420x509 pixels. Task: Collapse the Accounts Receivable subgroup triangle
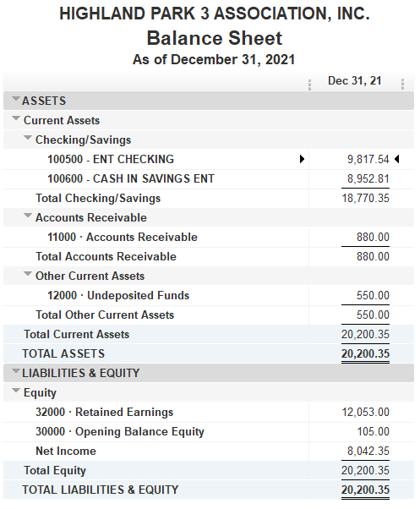coord(28,216)
